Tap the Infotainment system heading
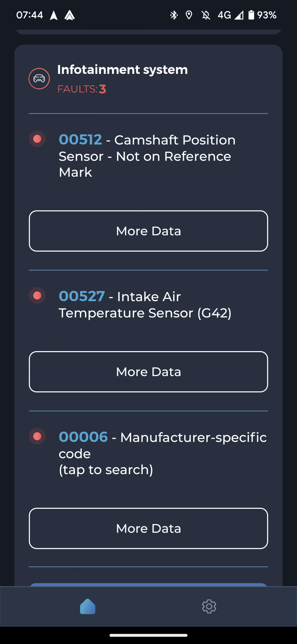The width and height of the screenshot is (297, 644). [123, 70]
